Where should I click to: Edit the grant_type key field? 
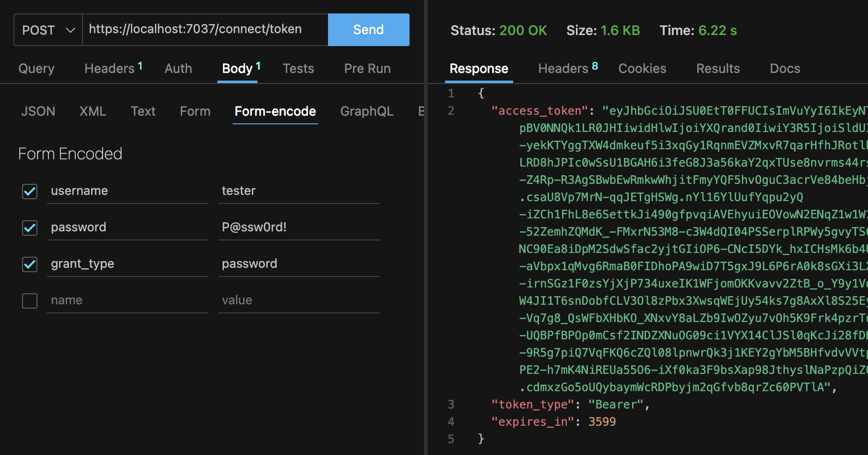click(128, 264)
